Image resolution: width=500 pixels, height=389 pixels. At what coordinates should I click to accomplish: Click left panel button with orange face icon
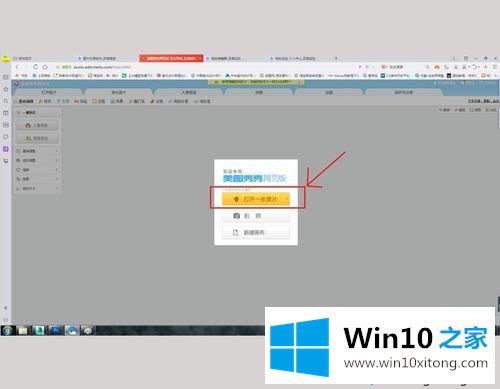click(x=37, y=125)
